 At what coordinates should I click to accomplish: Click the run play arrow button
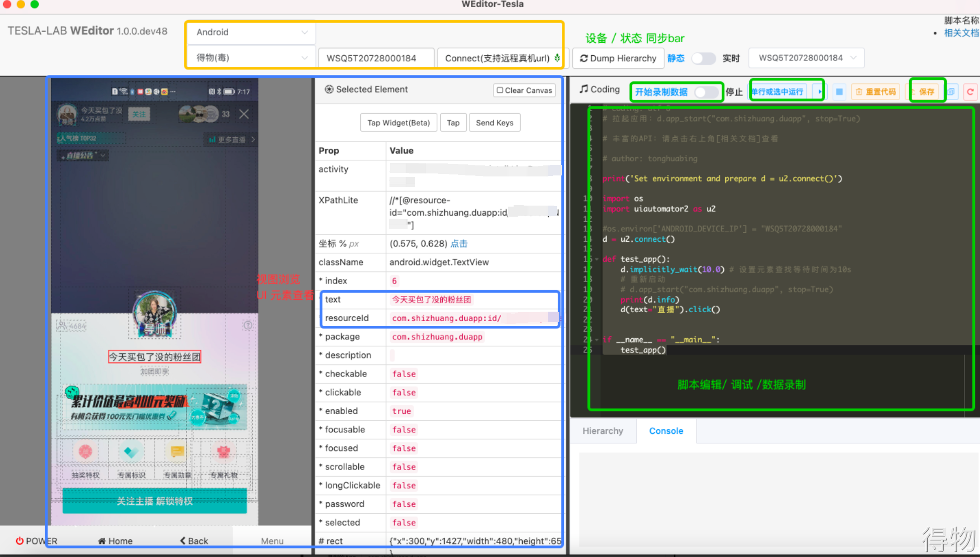819,91
